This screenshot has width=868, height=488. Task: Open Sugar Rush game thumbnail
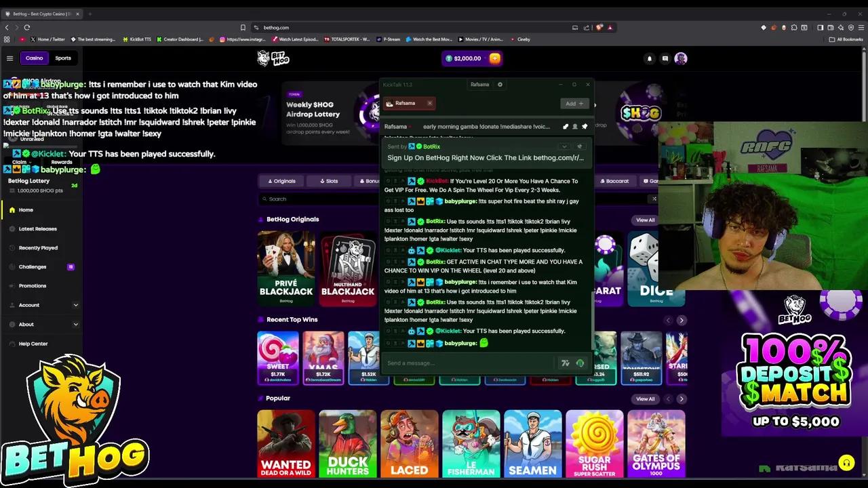point(595,444)
